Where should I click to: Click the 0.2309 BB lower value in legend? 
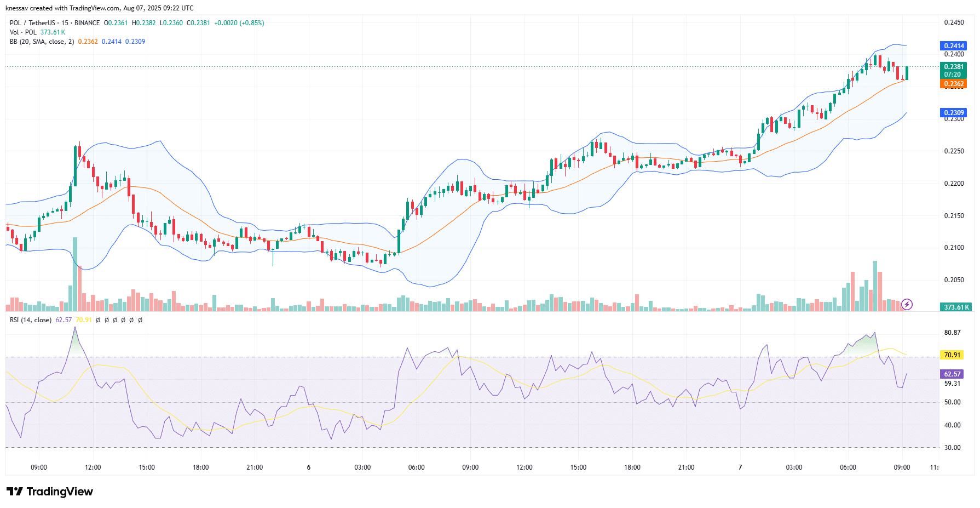135,42
